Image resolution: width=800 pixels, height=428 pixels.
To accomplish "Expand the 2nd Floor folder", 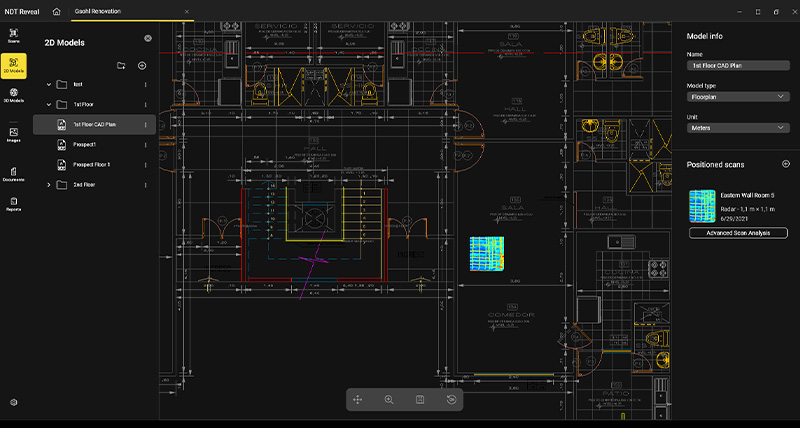I will coord(49,185).
